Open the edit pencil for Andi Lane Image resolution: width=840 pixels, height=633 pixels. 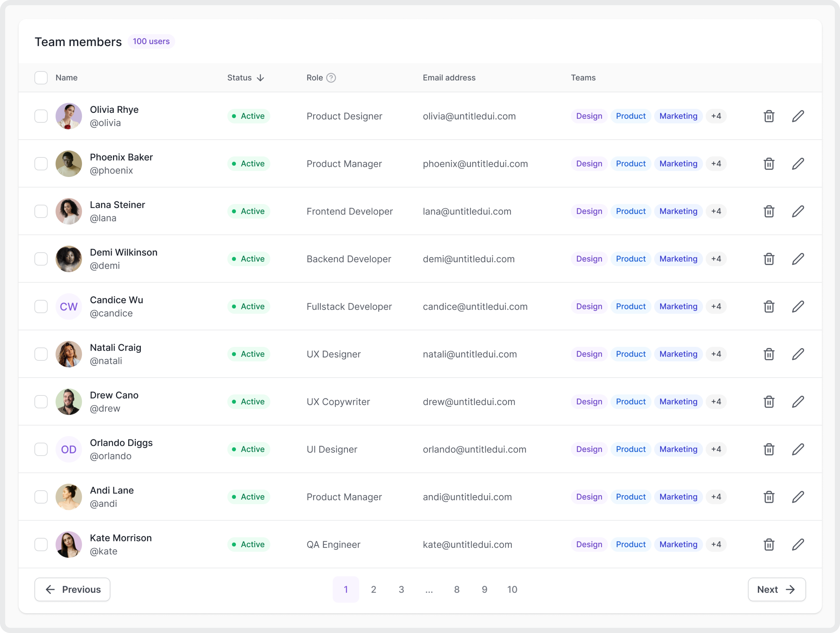798,497
